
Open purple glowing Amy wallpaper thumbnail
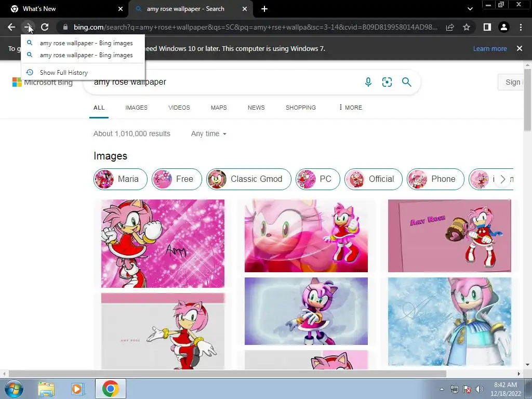click(x=306, y=311)
